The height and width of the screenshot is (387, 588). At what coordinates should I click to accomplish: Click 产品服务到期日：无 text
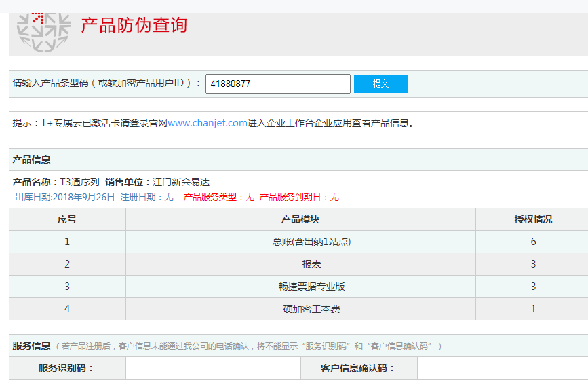click(299, 197)
